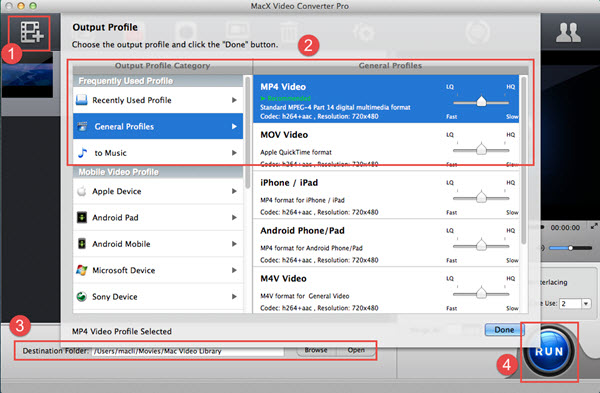Select the Android Mobile icon

(x=82, y=244)
